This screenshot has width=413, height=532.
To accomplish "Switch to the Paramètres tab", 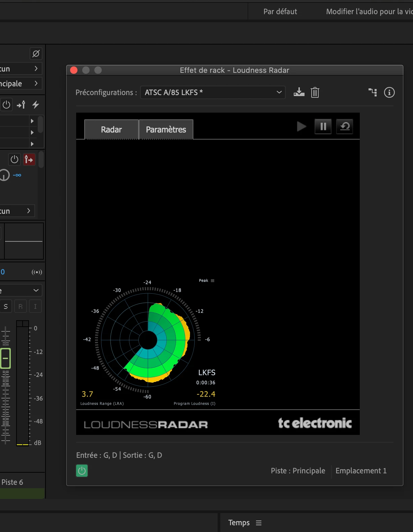I will click(166, 129).
